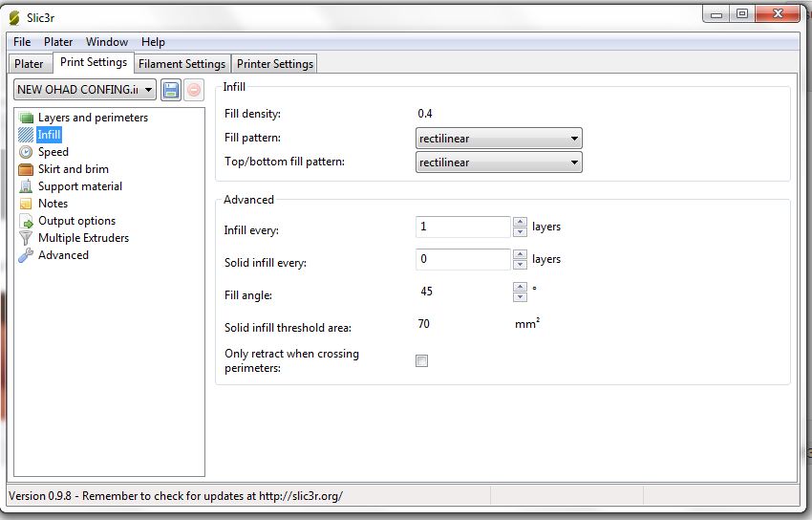Increase Infill every layers value
Viewport: 812px width, 520px height.
point(520,222)
